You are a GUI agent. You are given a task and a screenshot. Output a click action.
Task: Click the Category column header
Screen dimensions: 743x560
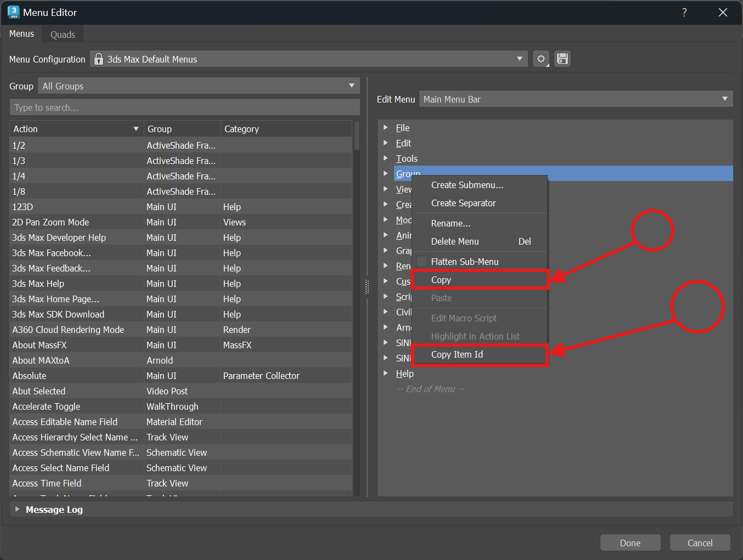286,129
